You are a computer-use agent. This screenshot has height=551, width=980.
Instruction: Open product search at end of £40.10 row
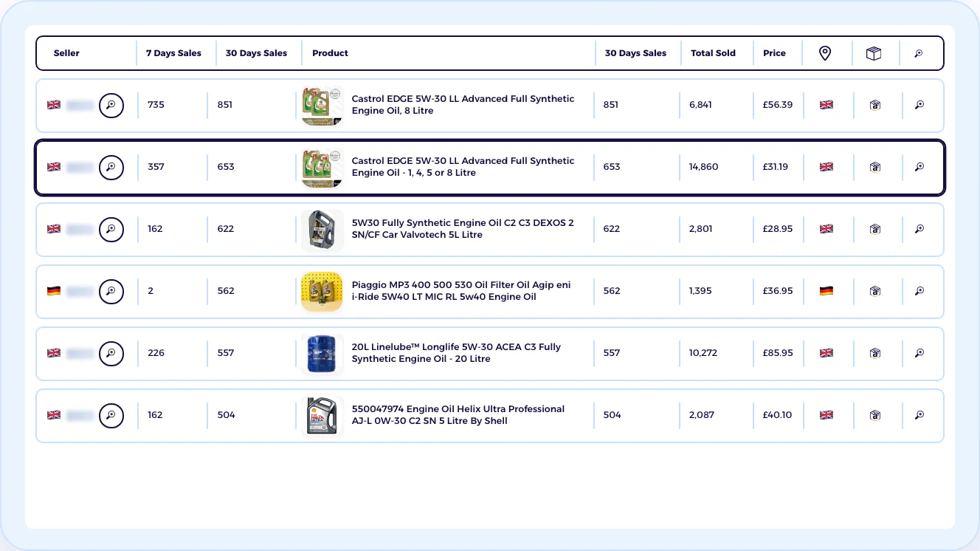(x=919, y=415)
